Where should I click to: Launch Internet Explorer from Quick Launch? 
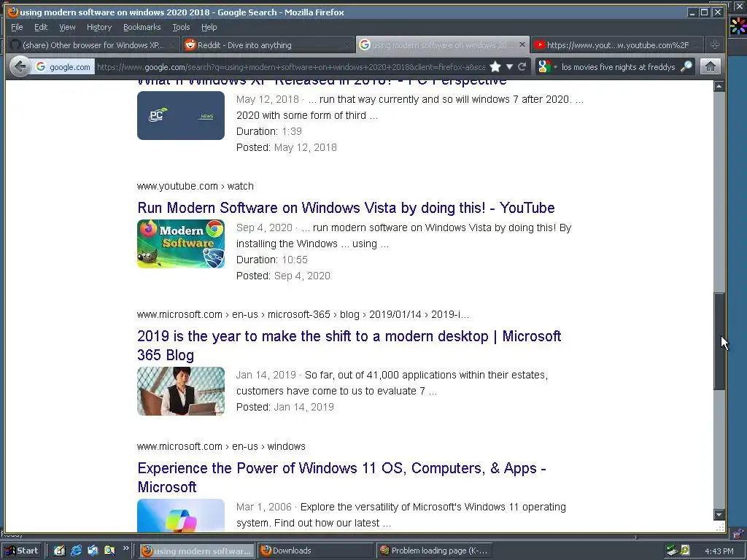76,551
